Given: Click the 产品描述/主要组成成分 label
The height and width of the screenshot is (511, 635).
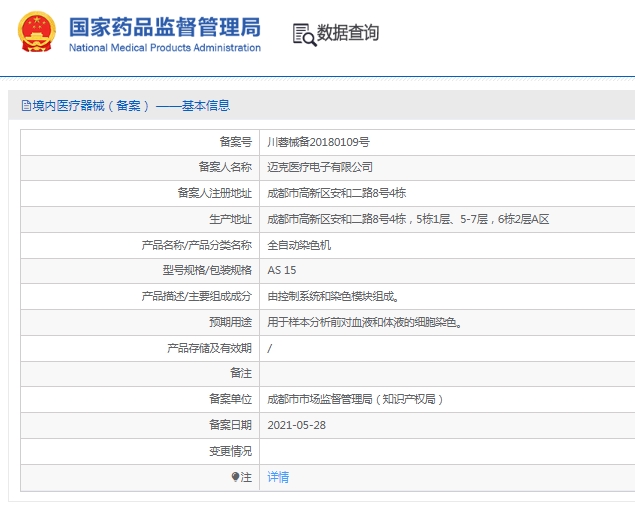Looking at the screenshot, I should pos(197,297).
